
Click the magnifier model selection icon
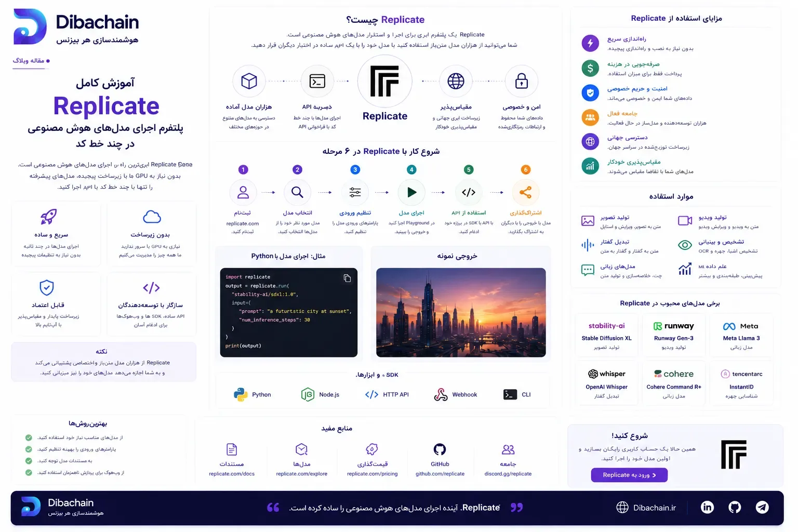[297, 192]
